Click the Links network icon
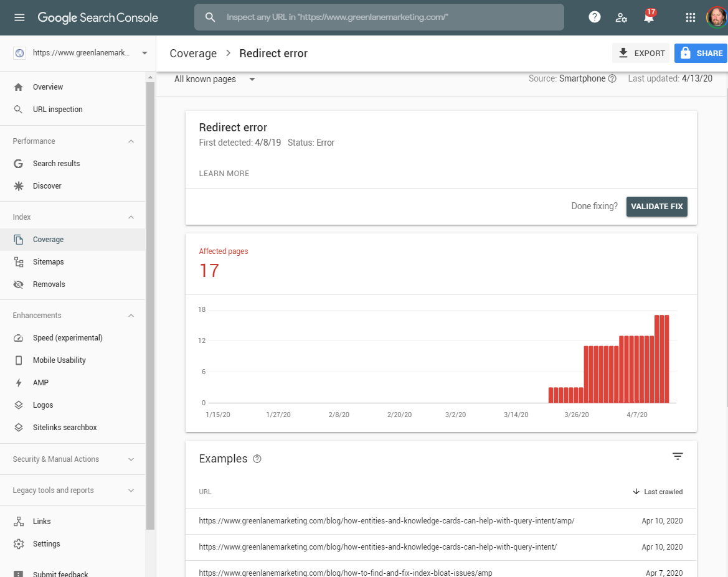This screenshot has height=577, width=728. pos(19,522)
